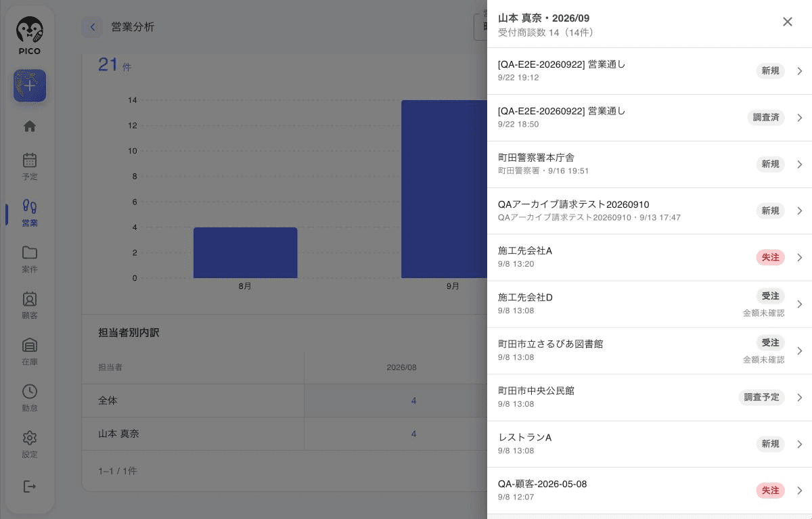Select the レストランA entry title
The image size is (812, 519).
(524, 437)
